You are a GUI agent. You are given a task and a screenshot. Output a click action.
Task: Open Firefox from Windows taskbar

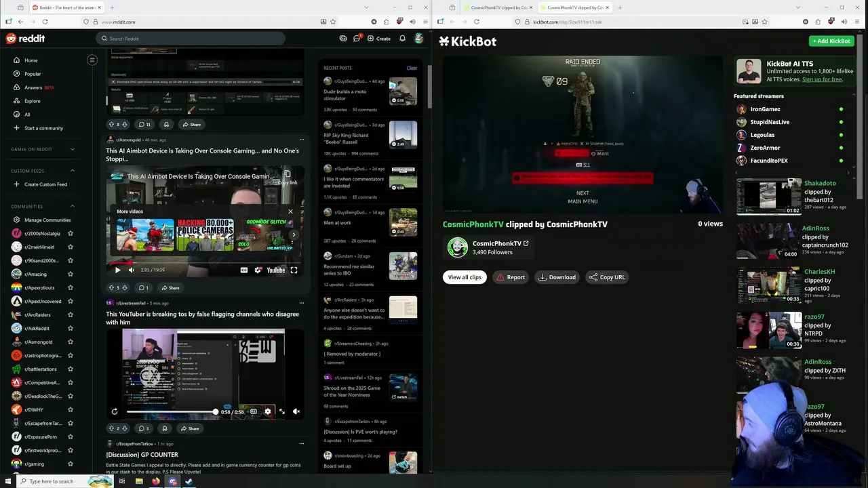click(x=155, y=481)
